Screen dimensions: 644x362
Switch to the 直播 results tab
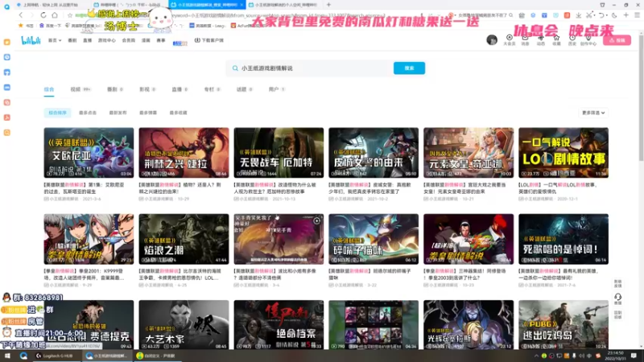tap(180, 89)
